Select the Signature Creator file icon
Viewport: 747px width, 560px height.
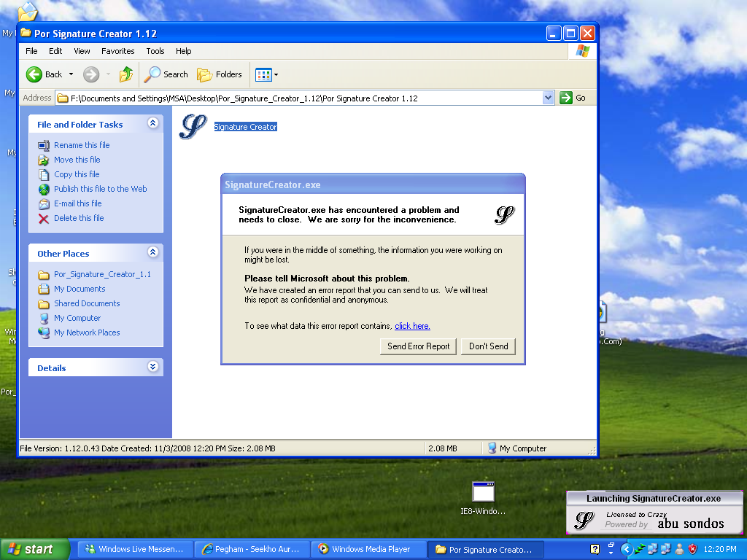pyautogui.click(x=193, y=127)
